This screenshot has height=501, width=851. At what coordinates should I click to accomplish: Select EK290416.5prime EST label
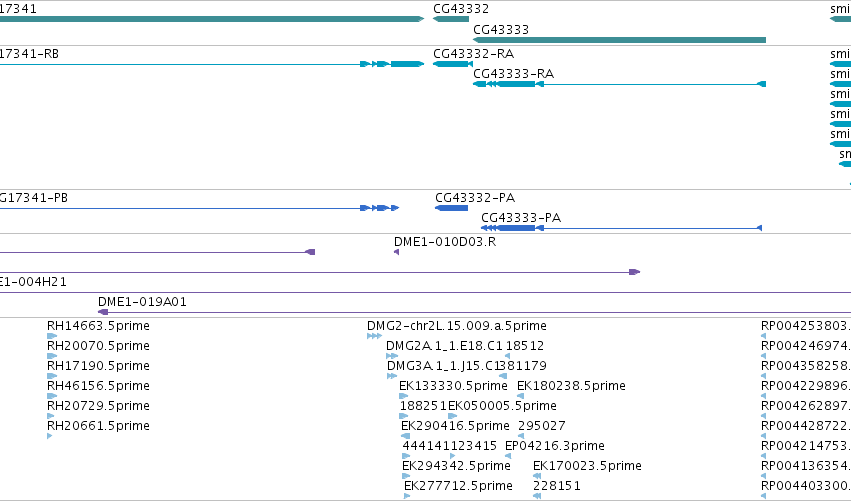pos(455,426)
